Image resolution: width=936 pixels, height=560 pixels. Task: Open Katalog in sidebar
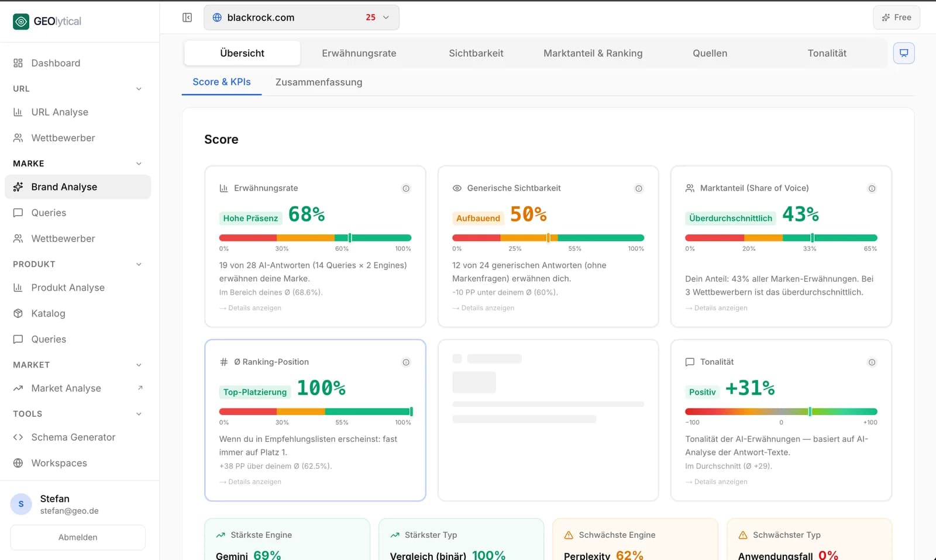click(x=78, y=313)
